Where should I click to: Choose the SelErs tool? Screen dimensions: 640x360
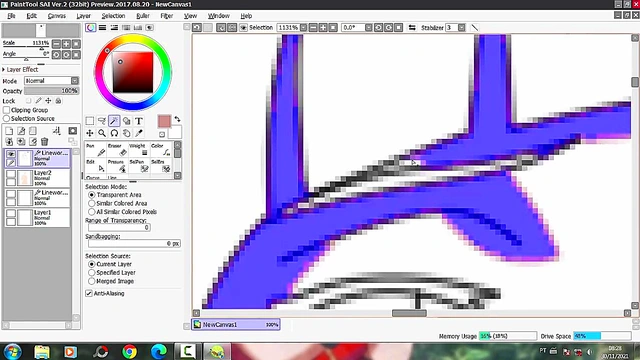point(160,166)
